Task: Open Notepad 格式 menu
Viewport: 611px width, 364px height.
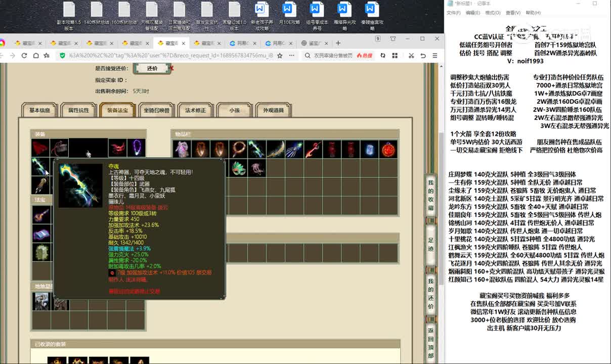Action: click(493, 13)
